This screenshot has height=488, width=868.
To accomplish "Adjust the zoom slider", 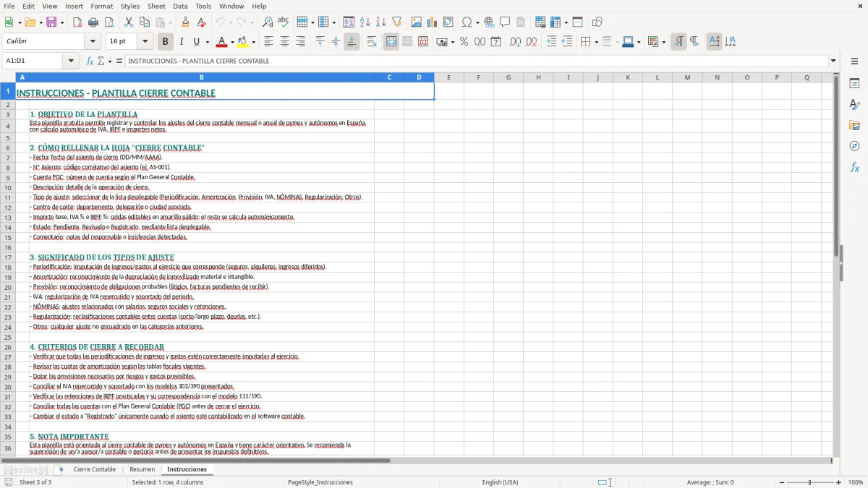I will [x=810, y=482].
